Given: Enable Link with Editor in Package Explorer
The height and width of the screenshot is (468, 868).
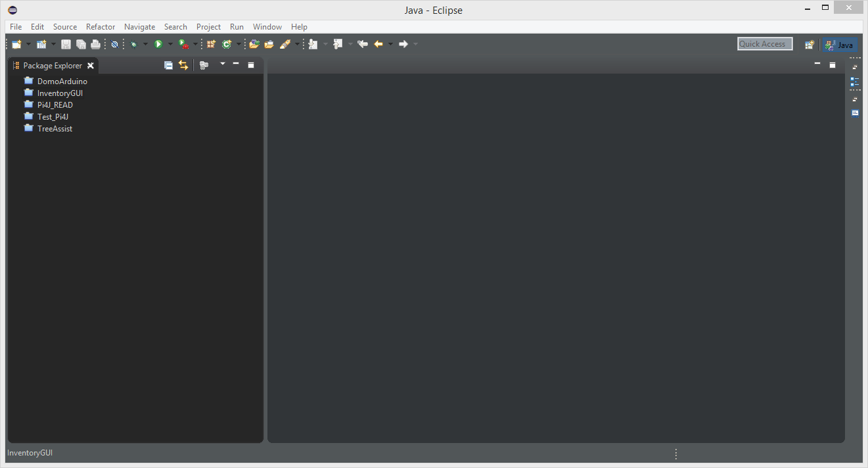Looking at the screenshot, I should 183,65.
